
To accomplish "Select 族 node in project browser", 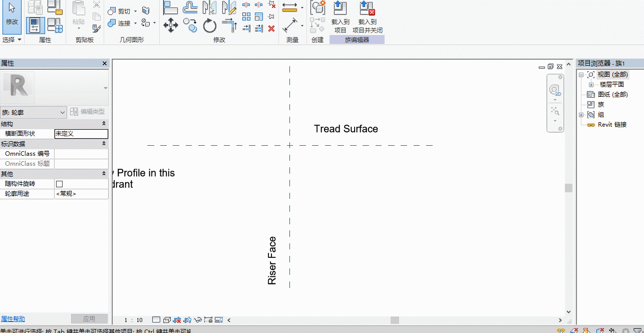I will point(601,105).
